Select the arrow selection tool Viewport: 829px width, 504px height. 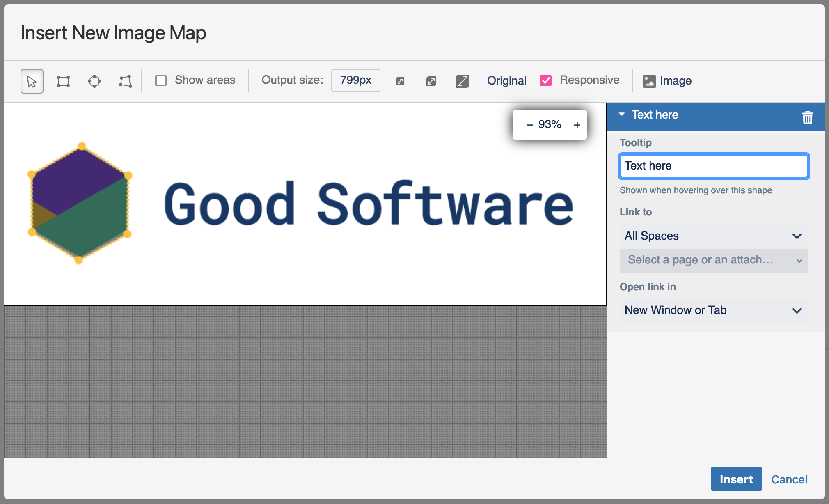pos(32,81)
